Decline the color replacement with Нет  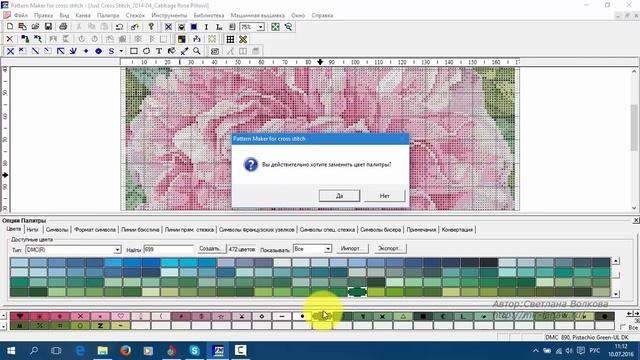pyautogui.click(x=384, y=196)
